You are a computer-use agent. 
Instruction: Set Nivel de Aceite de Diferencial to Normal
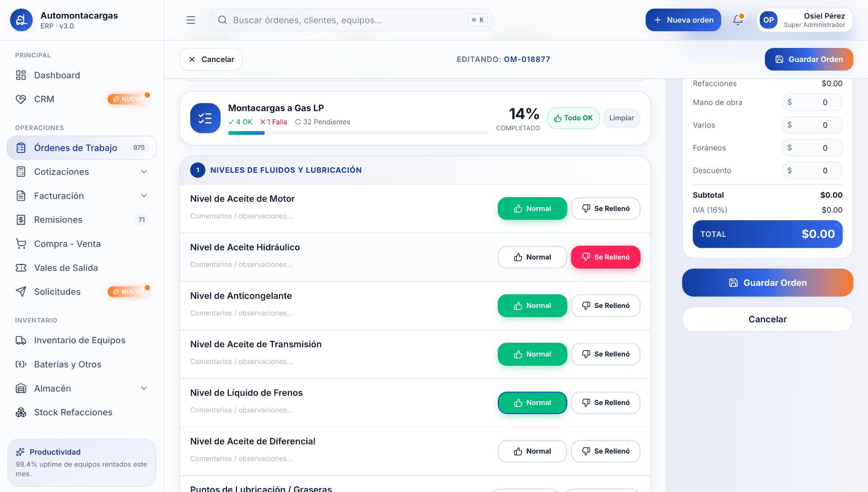pos(533,451)
